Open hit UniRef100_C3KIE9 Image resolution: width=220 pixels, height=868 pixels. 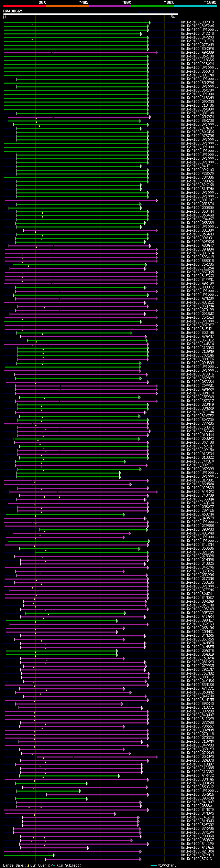[197, 41]
